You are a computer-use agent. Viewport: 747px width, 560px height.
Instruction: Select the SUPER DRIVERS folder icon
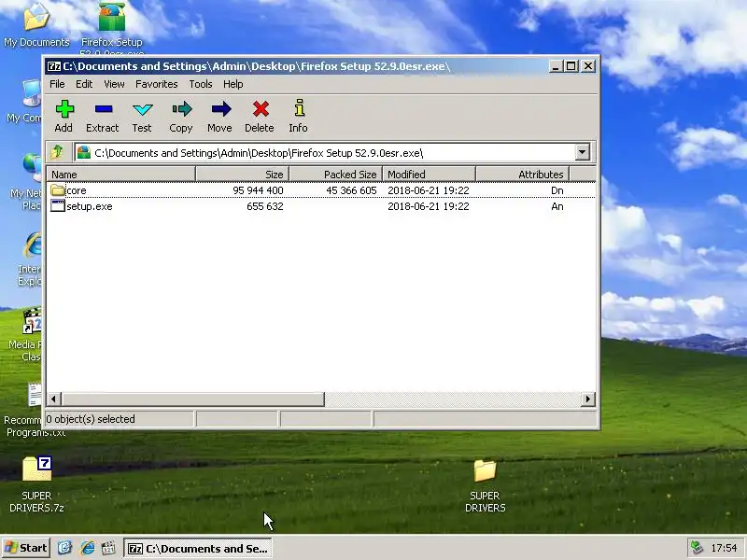pyautogui.click(x=485, y=470)
